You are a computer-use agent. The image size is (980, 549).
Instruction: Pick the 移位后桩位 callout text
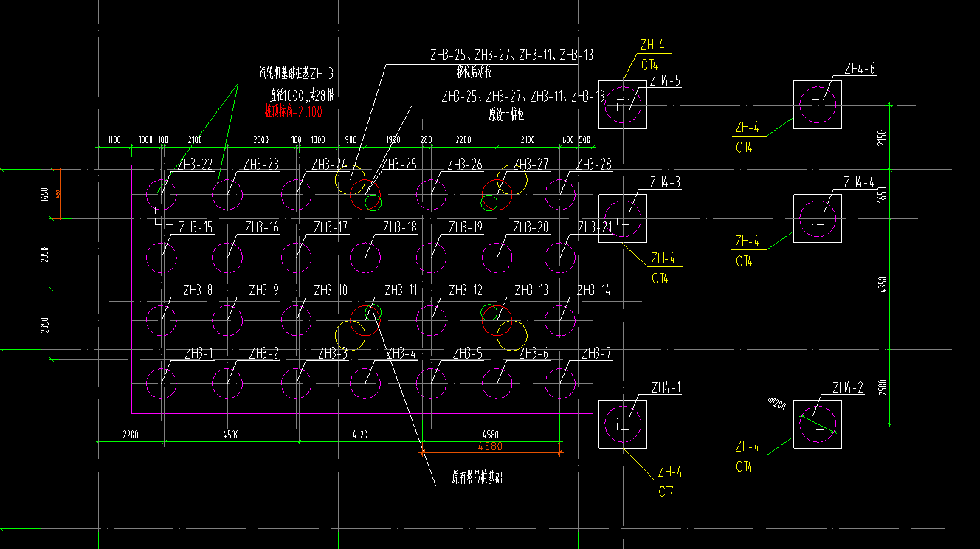(x=474, y=72)
